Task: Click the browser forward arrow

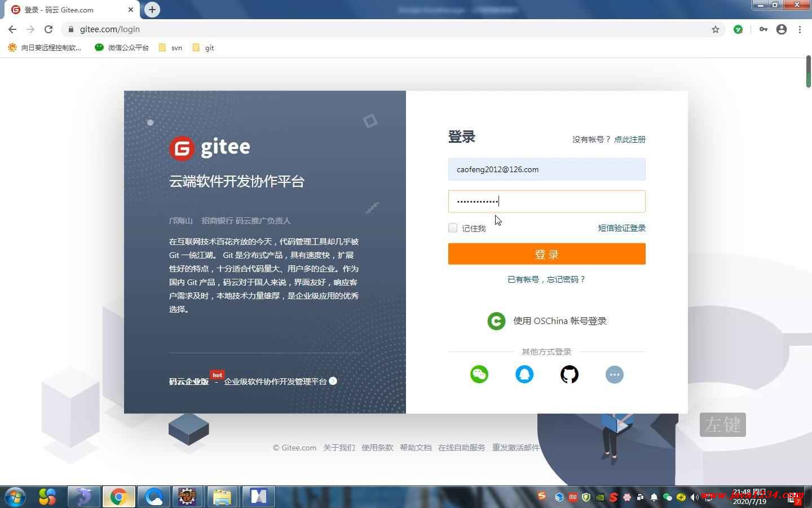Action: coord(30,29)
